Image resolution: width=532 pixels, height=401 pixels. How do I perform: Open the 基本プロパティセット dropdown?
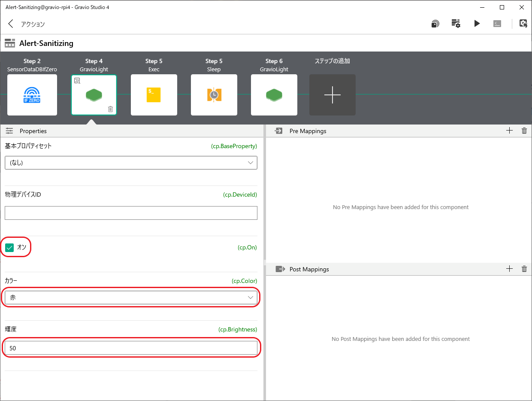coord(131,163)
